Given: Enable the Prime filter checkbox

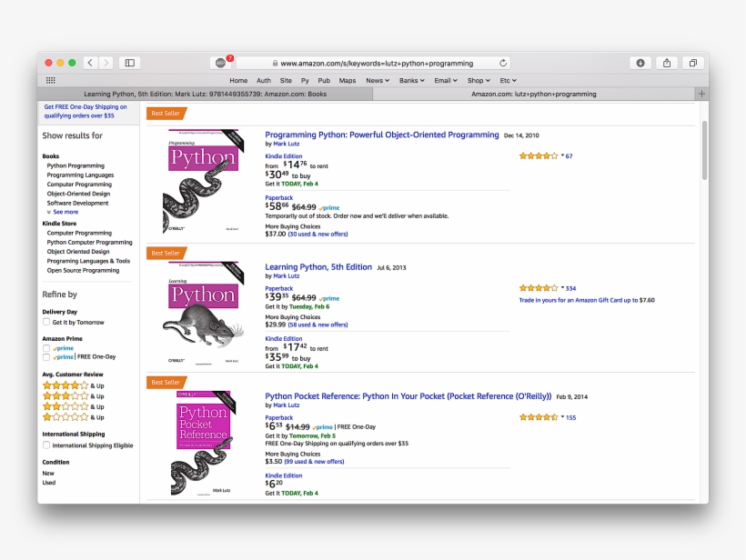Looking at the screenshot, I should (46, 348).
